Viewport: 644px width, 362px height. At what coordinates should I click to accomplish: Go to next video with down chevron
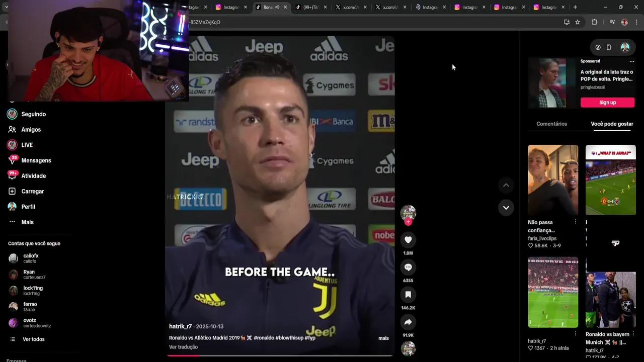506,208
